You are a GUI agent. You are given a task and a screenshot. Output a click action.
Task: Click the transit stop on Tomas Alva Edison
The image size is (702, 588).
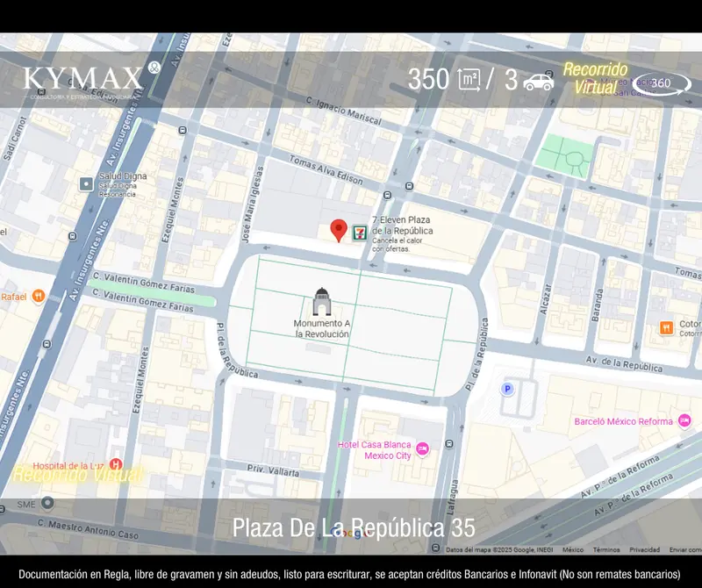[387, 195]
